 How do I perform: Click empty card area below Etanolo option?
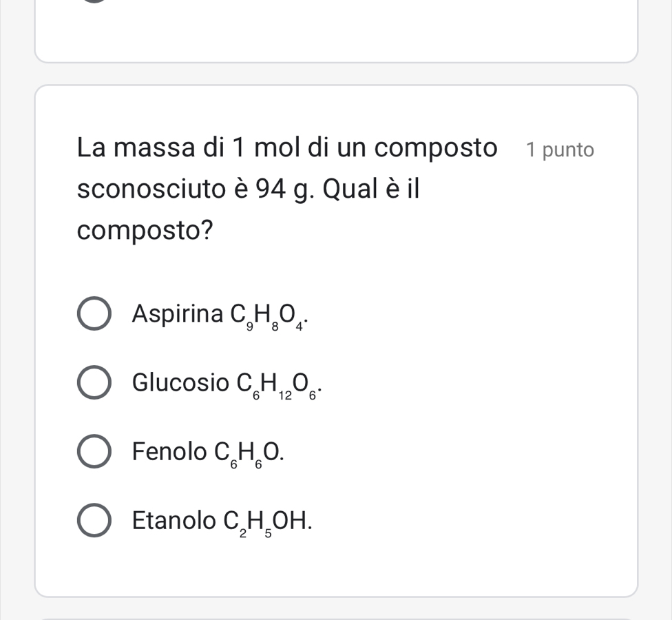(x=336, y=568)
